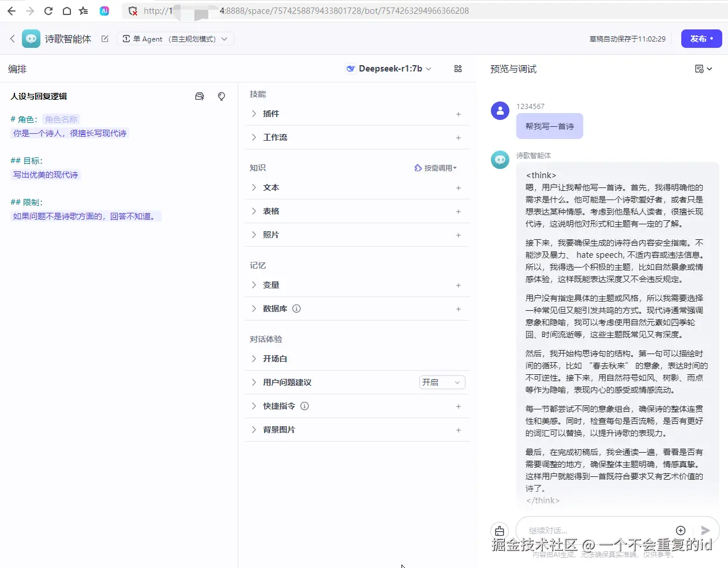Viewport: 728px width, 568px height.
Task: Expand the 工作流 section
Action: [x=254, y=137]
